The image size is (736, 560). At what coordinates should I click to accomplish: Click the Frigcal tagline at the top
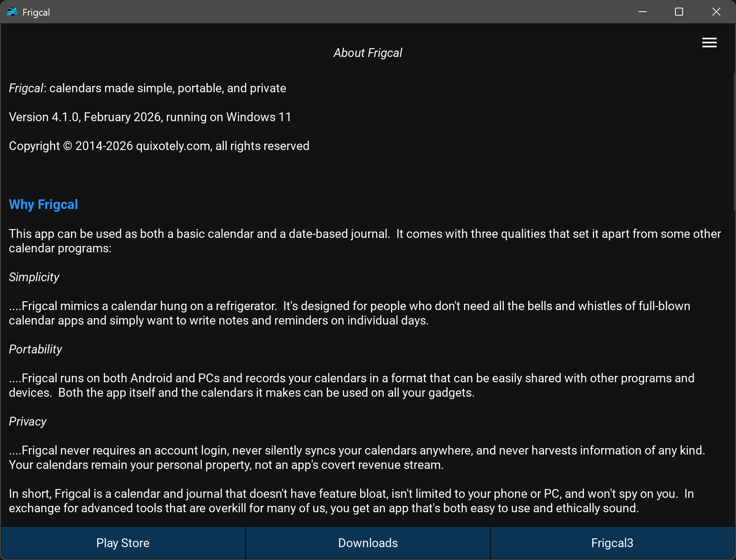point(148,88)
